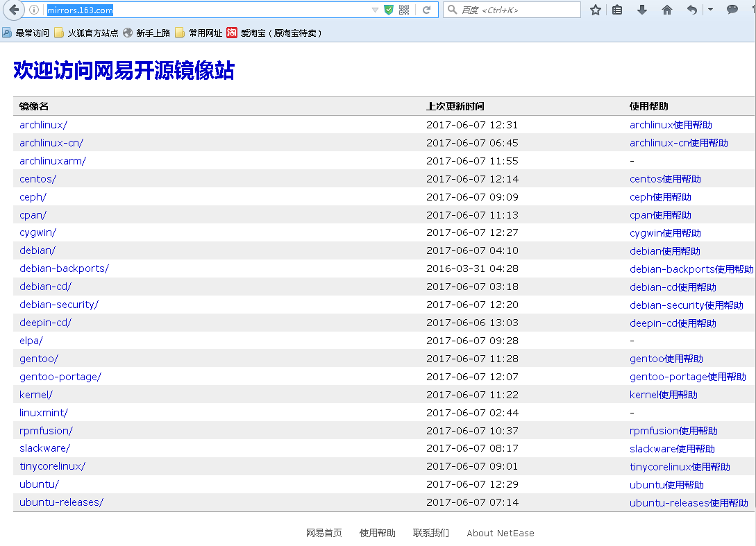Open the chat bubble toolbar icon
Viewport: 756px width, 546px height.
point(732,10)
